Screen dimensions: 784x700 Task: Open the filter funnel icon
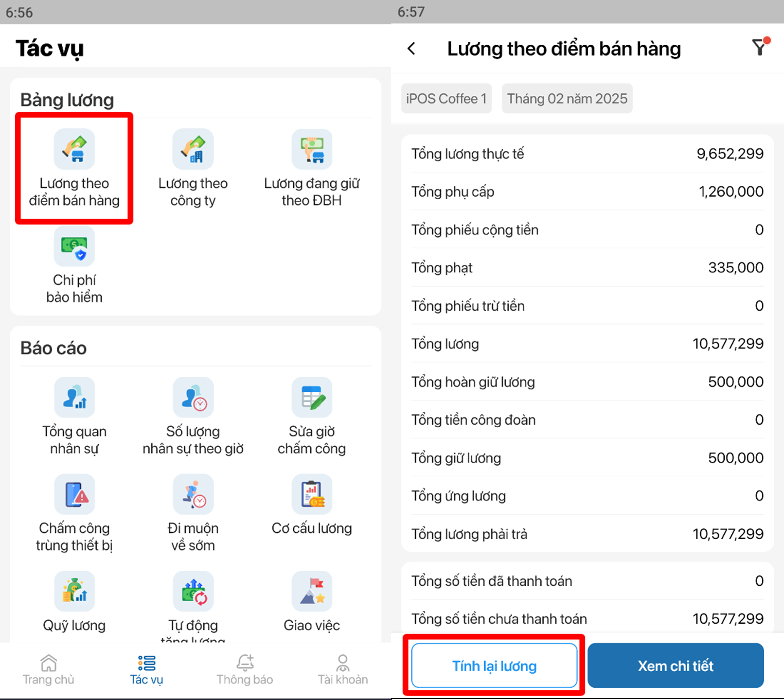759,48
